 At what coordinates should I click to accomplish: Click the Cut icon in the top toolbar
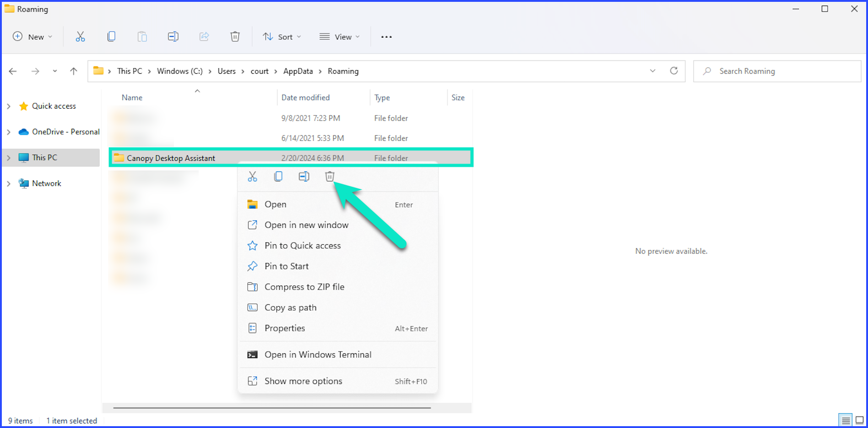click(80, 37)
